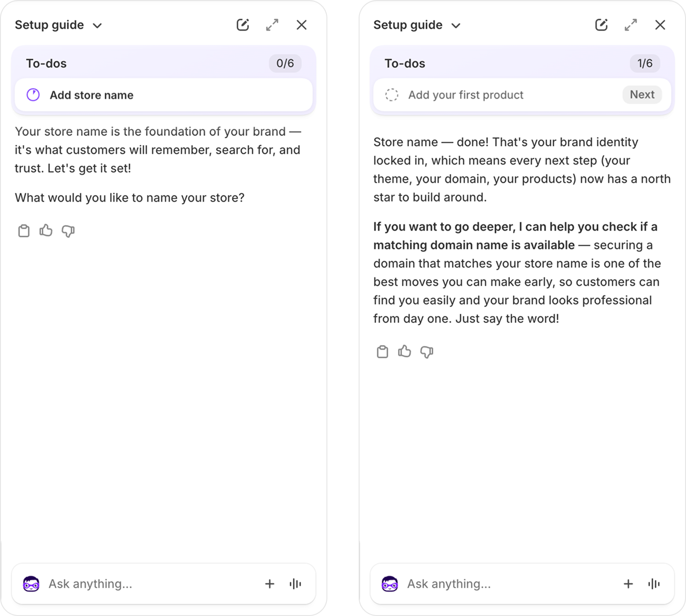Like the 'Store name — done' response

tap(405, 351)
